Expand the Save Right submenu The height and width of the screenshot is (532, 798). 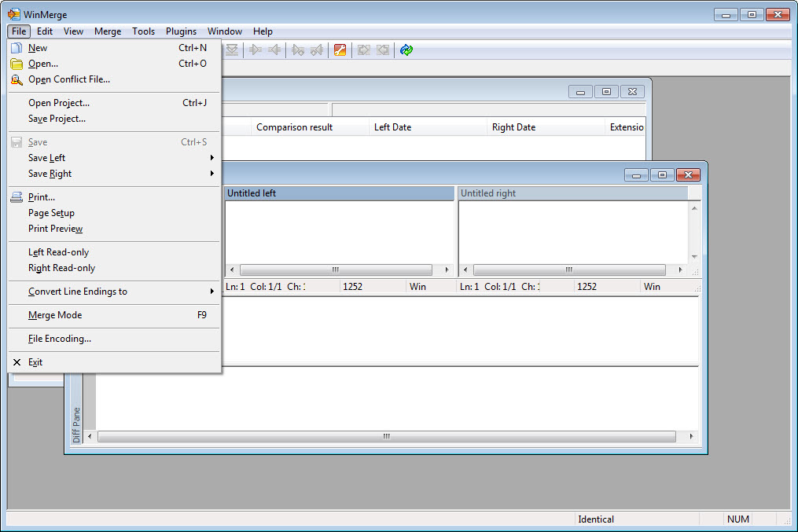click(115, 174)
